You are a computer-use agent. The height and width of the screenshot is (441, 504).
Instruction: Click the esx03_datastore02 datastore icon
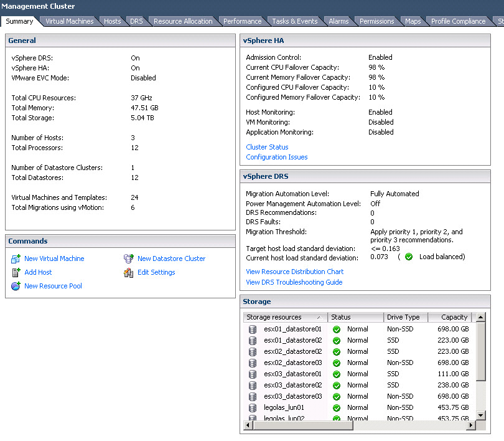coord(253,386)
